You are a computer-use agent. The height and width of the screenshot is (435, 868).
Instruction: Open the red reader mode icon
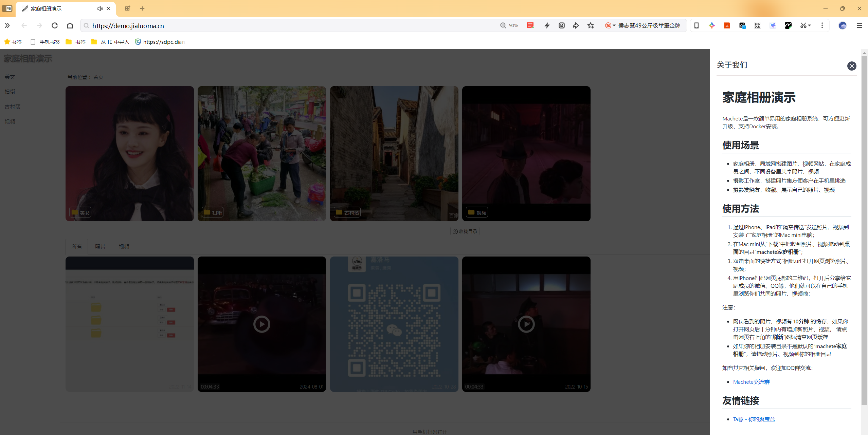(x=530, y=25)
